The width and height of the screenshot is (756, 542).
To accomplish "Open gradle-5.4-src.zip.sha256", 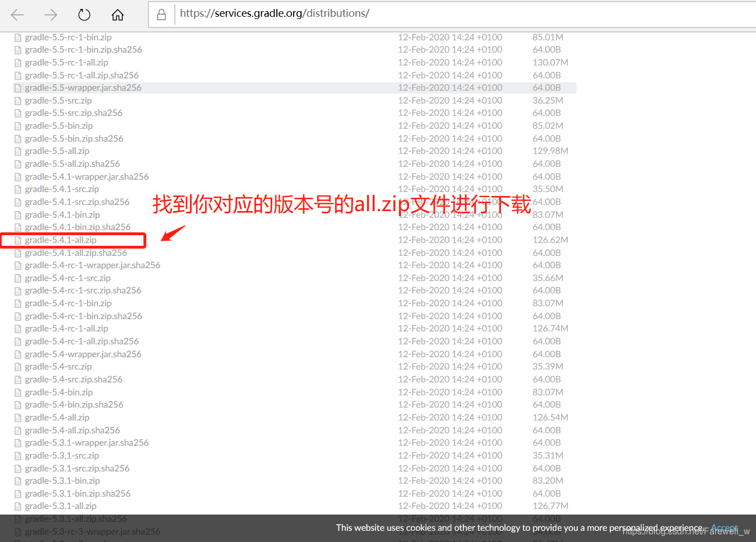I will (73, 380).
